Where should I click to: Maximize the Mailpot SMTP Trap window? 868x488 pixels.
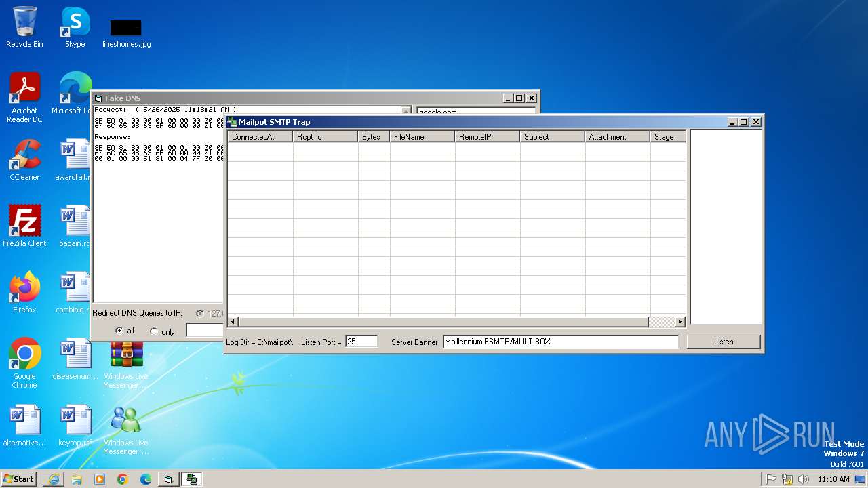743,122
